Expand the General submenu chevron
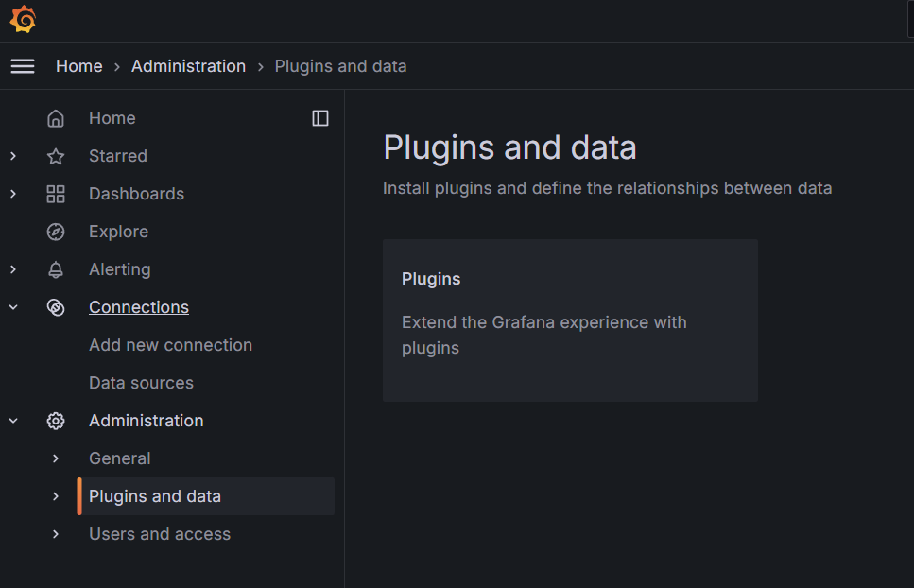914x588 pixels. click(x=56, y=458)
